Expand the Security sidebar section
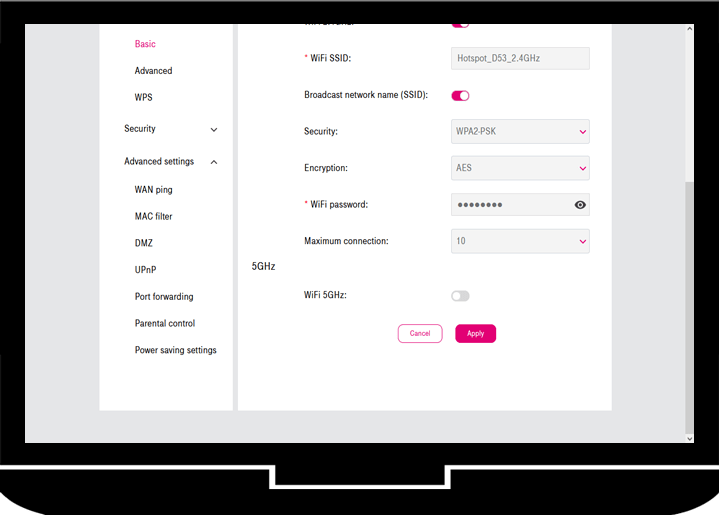The image size is (719, 515). coord(170,129)
